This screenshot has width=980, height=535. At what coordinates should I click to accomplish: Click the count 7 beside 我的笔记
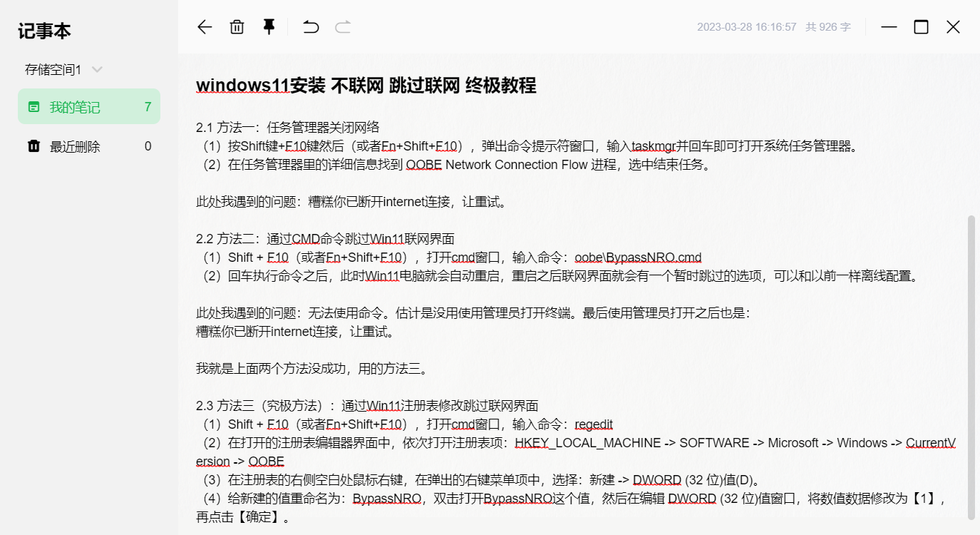point(148,107)
